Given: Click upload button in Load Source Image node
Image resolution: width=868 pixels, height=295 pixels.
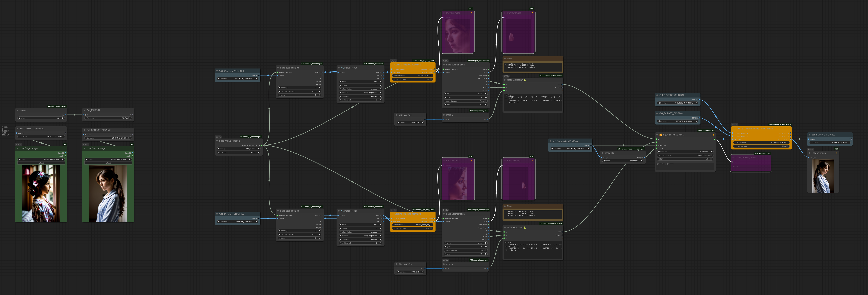Looking at the screenshot, I should click(108, 163).
